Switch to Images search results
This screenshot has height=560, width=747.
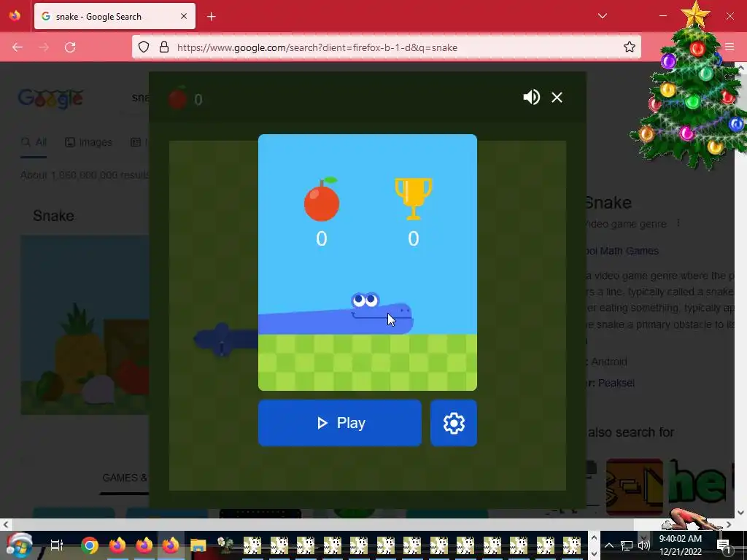pos(88,142)
